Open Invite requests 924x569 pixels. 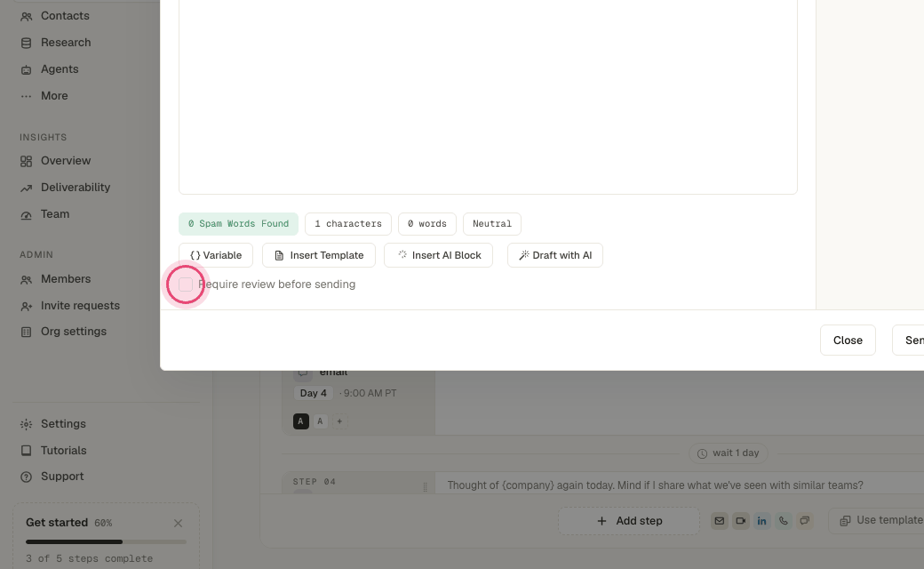tap(80, 306)
